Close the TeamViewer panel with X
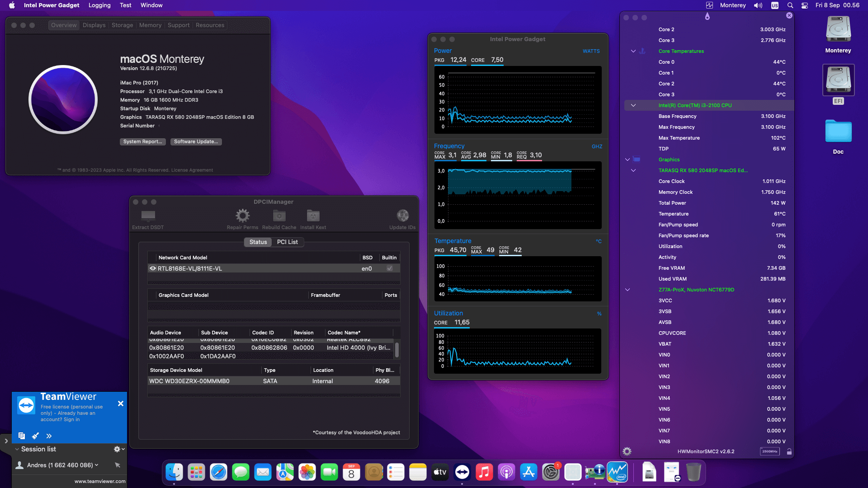This screenshot has width=868, height=488. coord(121,404)
